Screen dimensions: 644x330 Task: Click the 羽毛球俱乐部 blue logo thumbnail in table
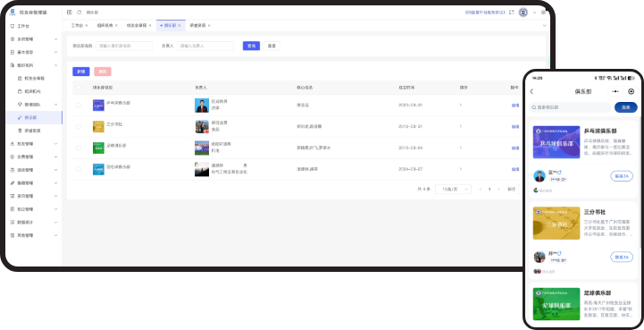[x=98, y=169]
